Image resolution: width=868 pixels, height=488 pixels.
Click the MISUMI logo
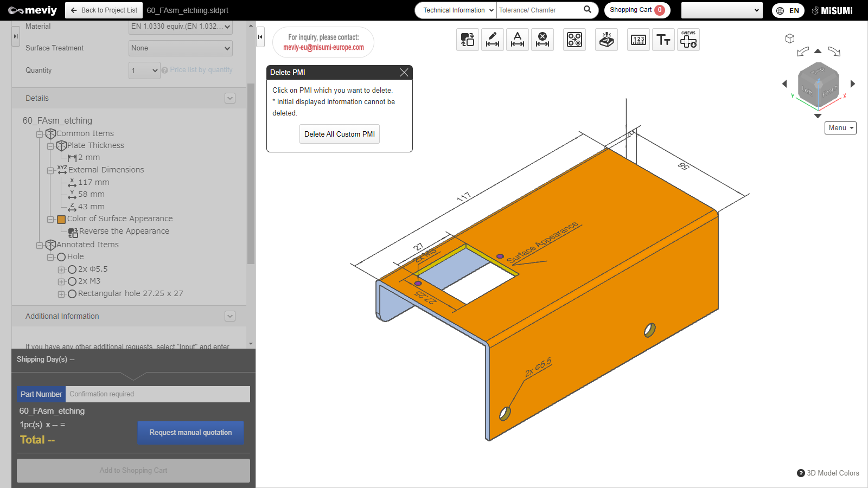coord(832,10)
